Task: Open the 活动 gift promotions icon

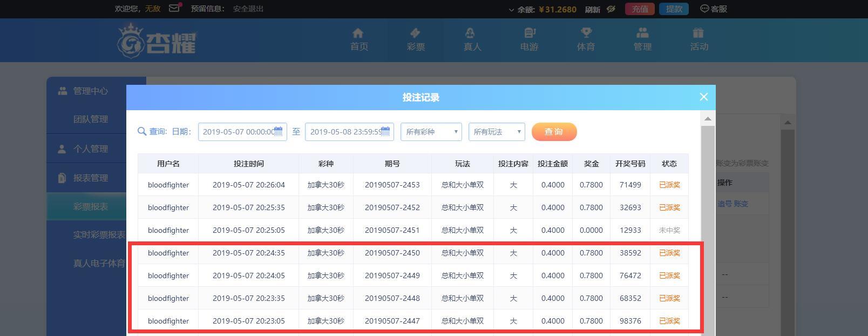Action: tap(699, 33)
